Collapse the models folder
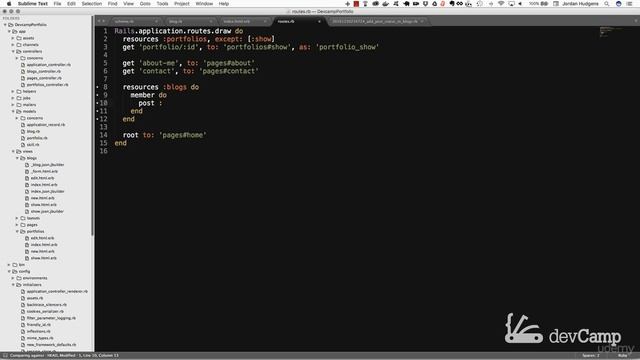Screen dimensions: 640x360 click(x=13, y=111)
